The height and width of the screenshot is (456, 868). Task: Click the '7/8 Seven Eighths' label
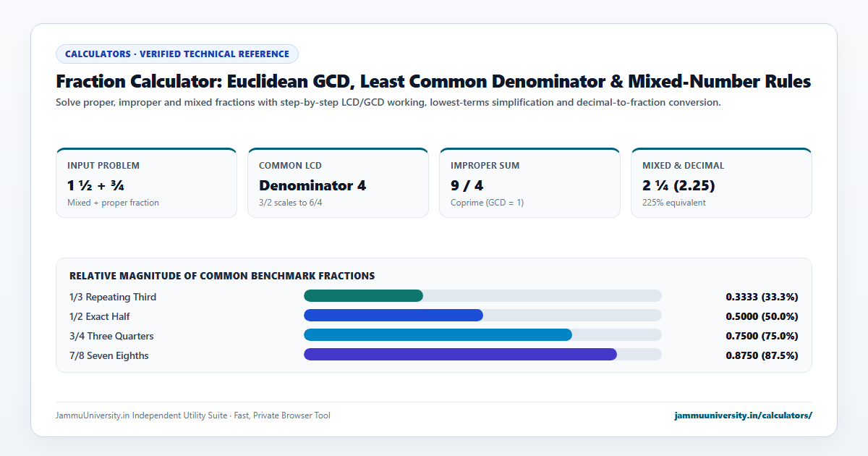pyautogui.click(x=109, y=355)
